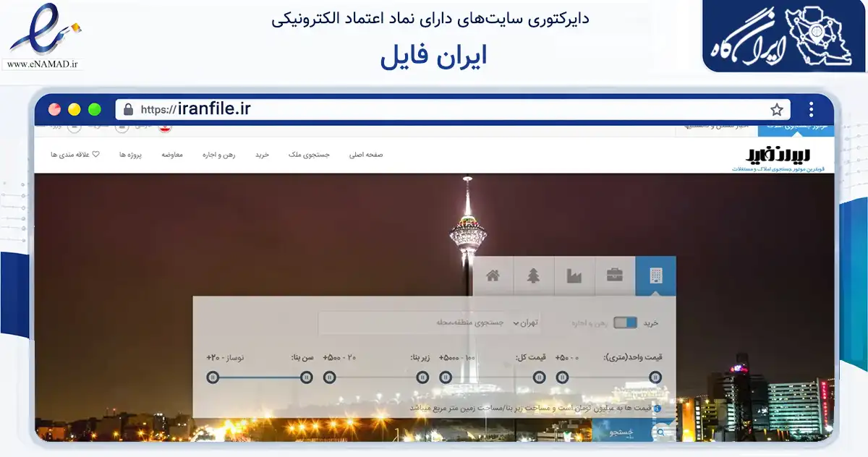The width and height of the screenshot is (868, 457).
Task: Click the padlock secure site icon
Action: [x=128, y=110]
